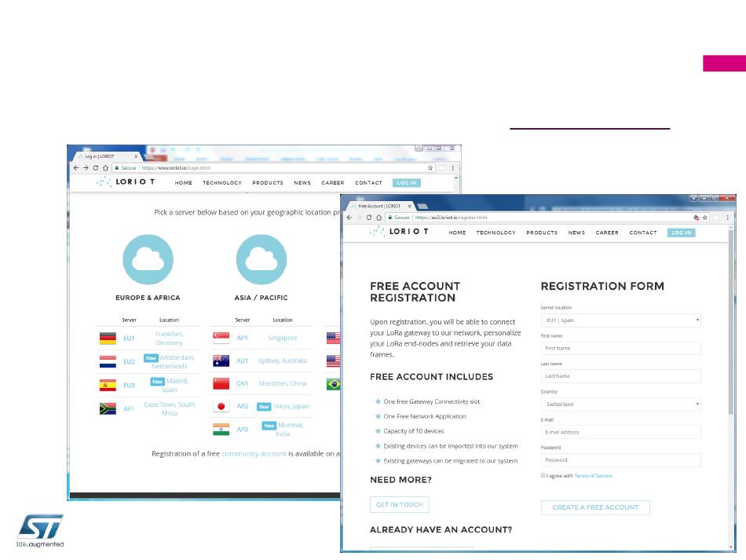
Task: Choose the AU1 Sydney, Australia server
Action: 262,361
